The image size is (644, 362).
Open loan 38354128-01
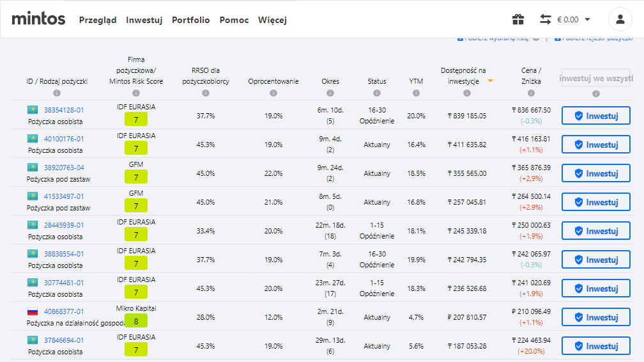click(x=64, y=110)
